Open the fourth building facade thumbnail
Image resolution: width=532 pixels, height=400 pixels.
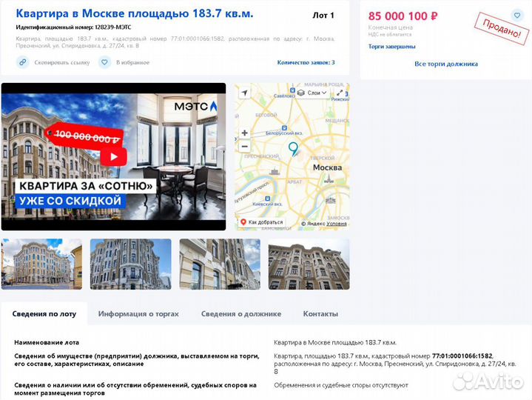[x=309, y=264]
